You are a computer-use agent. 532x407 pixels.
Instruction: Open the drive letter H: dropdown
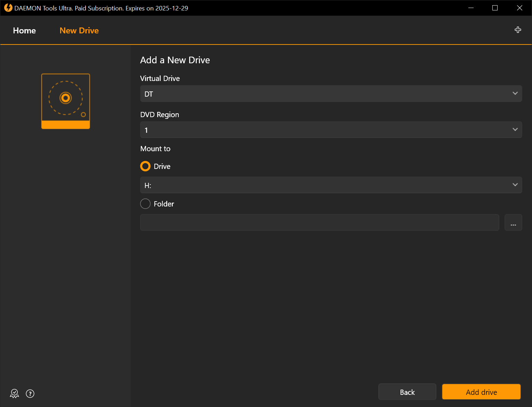click(330, 185)
